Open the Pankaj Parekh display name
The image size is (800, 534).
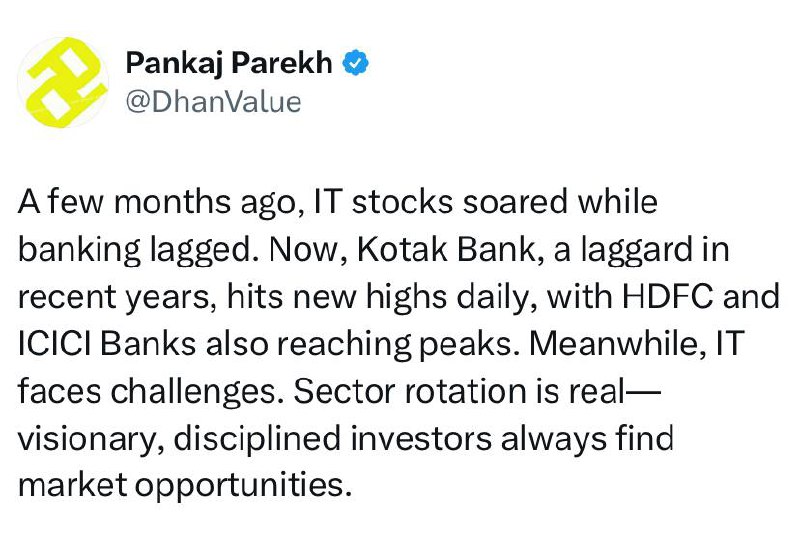[229, 63]
